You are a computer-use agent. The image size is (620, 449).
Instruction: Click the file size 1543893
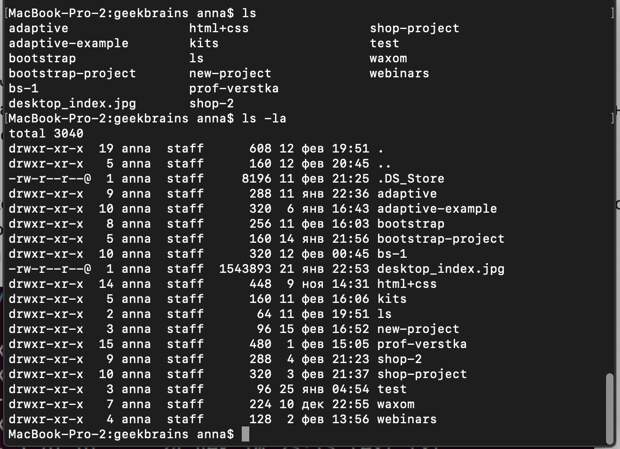coord(245,269)
